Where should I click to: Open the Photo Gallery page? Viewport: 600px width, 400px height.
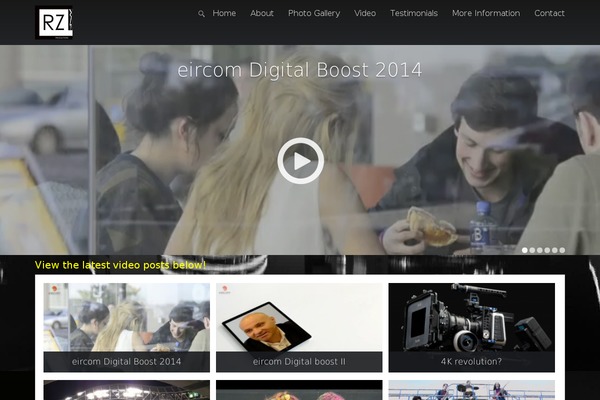click(314, 13)
